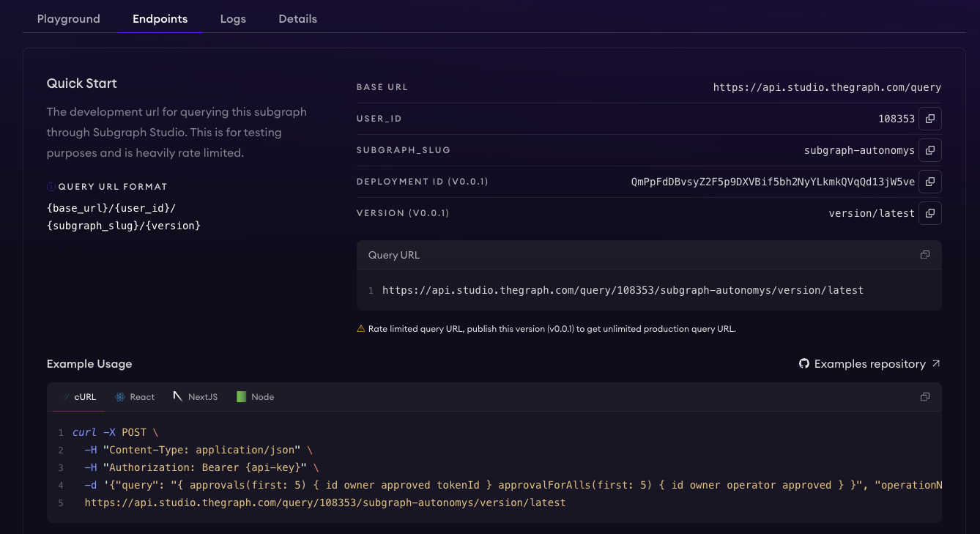
Task: Copy the Deployment ID hash
Action: point(930,182)
